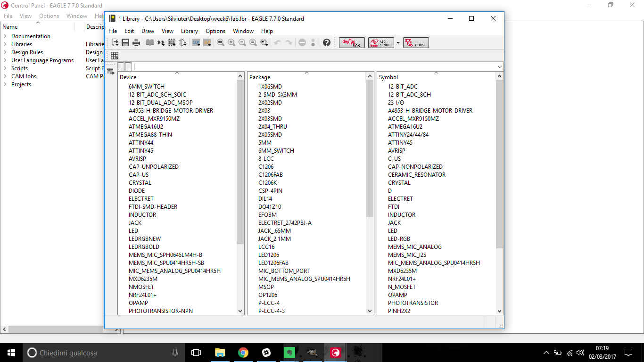Expand User Language Programs tree node
This screenshot has height=362, width=644.
[5, 60]
